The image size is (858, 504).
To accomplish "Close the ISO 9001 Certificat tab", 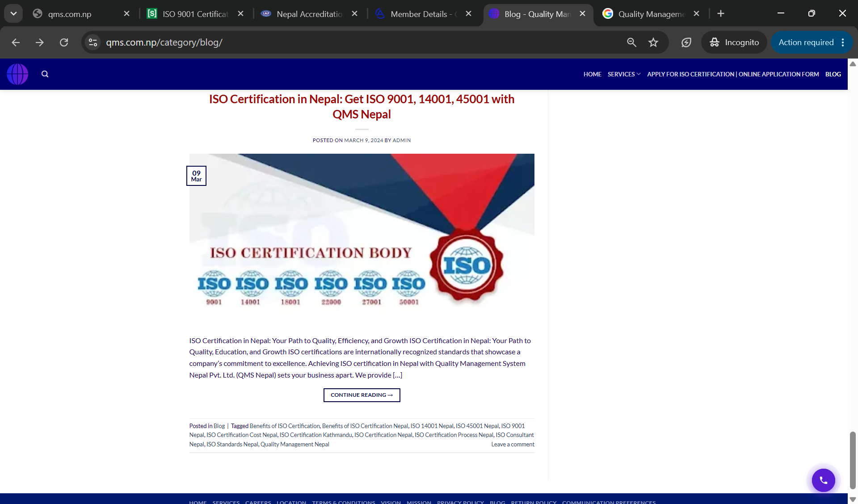I will tap(240, 14).
